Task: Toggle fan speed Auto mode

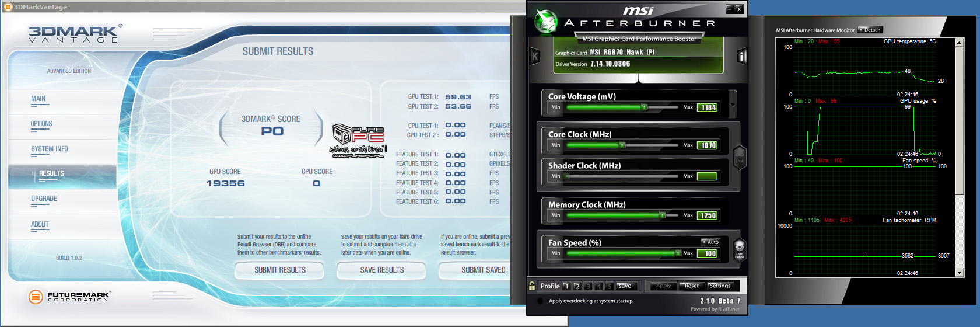Action: [710, 242]
